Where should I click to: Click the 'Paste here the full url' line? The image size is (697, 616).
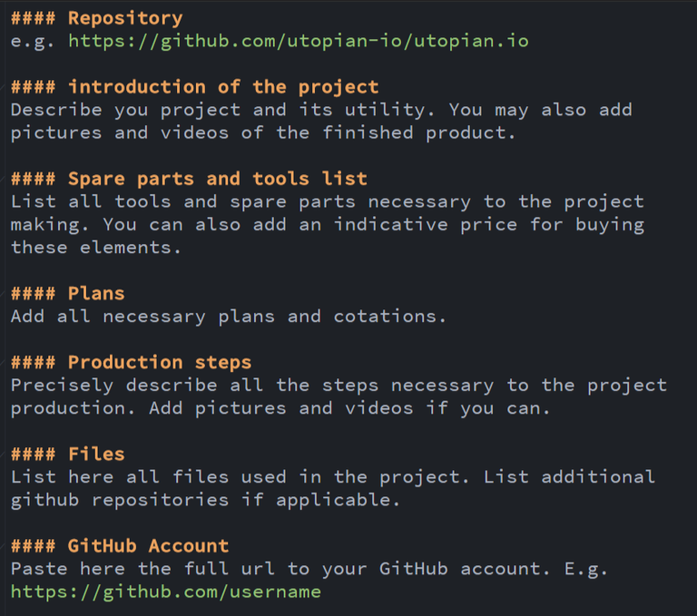coord(309,568)
